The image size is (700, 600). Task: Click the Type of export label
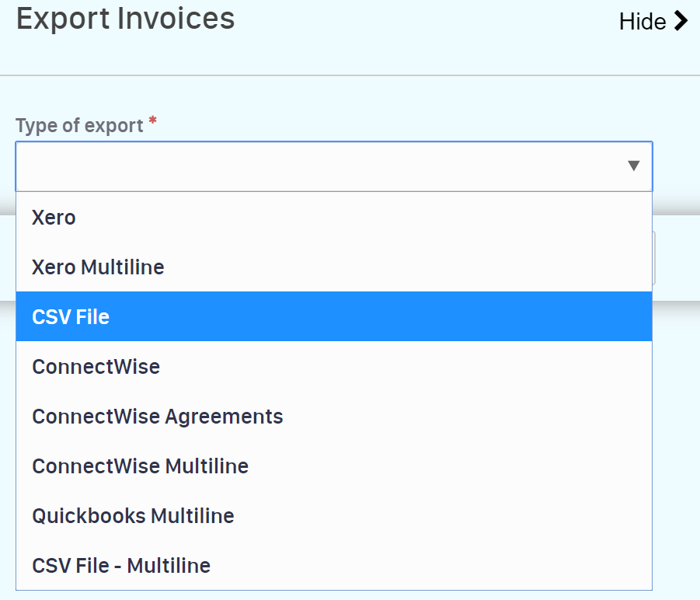[79, 126]
